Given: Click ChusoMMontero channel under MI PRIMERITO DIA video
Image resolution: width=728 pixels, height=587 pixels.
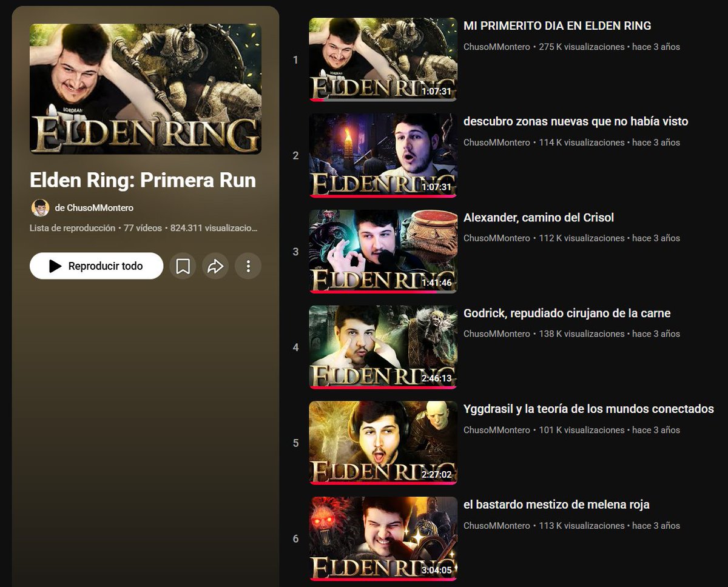Looking at the screenshot, I should (x=496, y=47).
